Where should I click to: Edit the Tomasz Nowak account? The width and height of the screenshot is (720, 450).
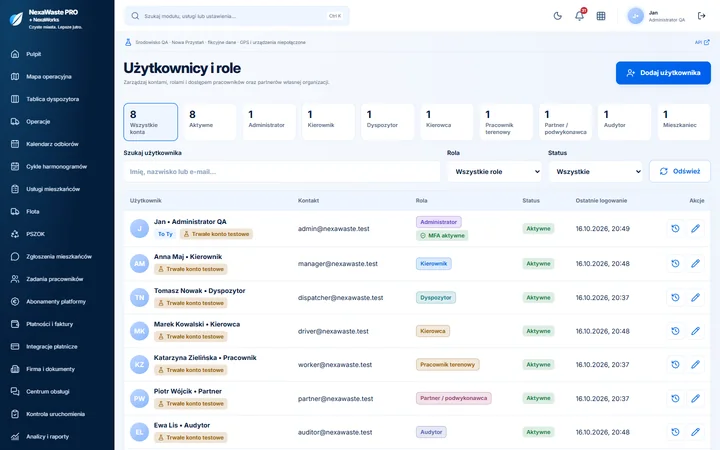[695, 298]
